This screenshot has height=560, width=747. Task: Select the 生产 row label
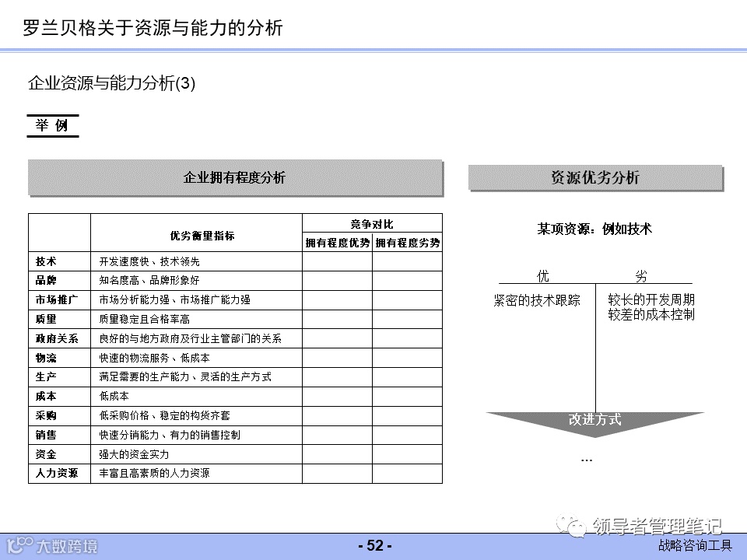click(x=46, y=376)
